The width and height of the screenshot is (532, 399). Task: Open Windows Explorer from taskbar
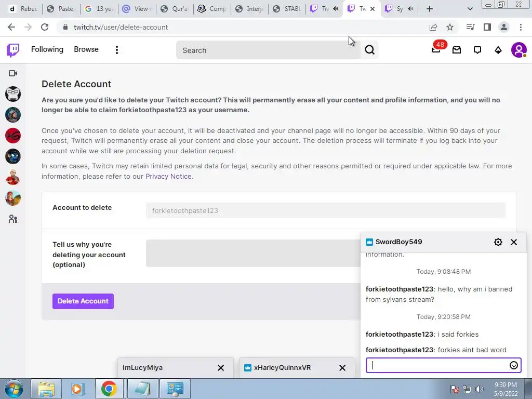[x=46, y=389]
